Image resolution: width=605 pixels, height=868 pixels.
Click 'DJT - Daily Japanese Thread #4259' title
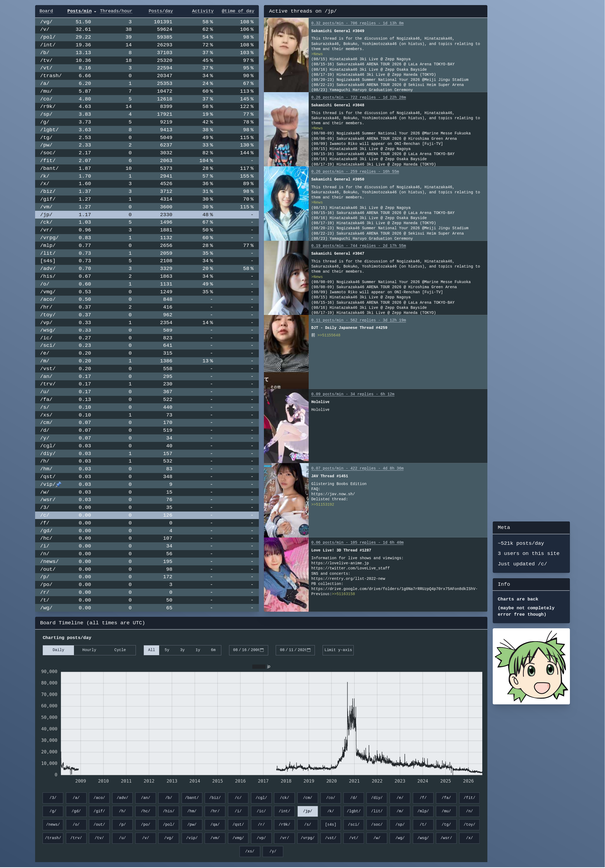tap(349, 328)
